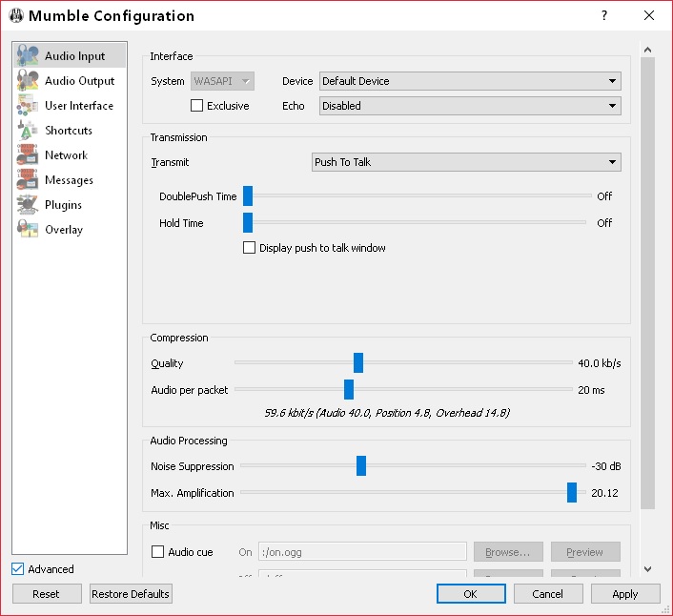Click the Messages icon in sidebar

[28, 180]
